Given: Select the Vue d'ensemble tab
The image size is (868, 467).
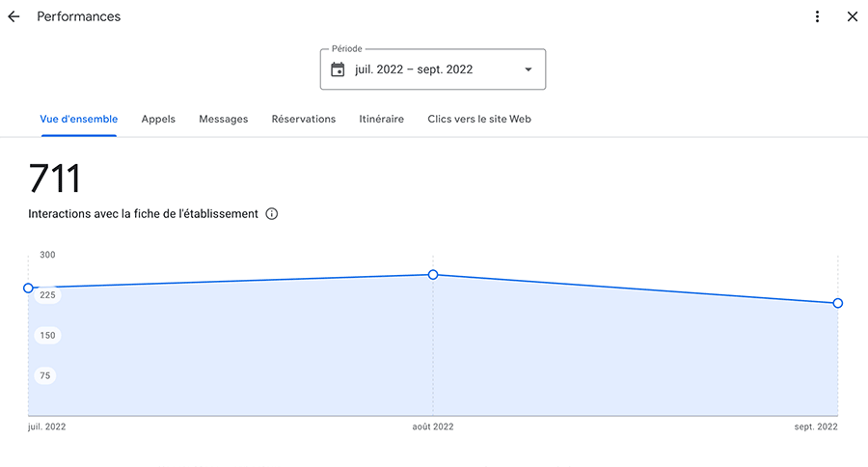Looking at the screenshot, I should (79, 120).
